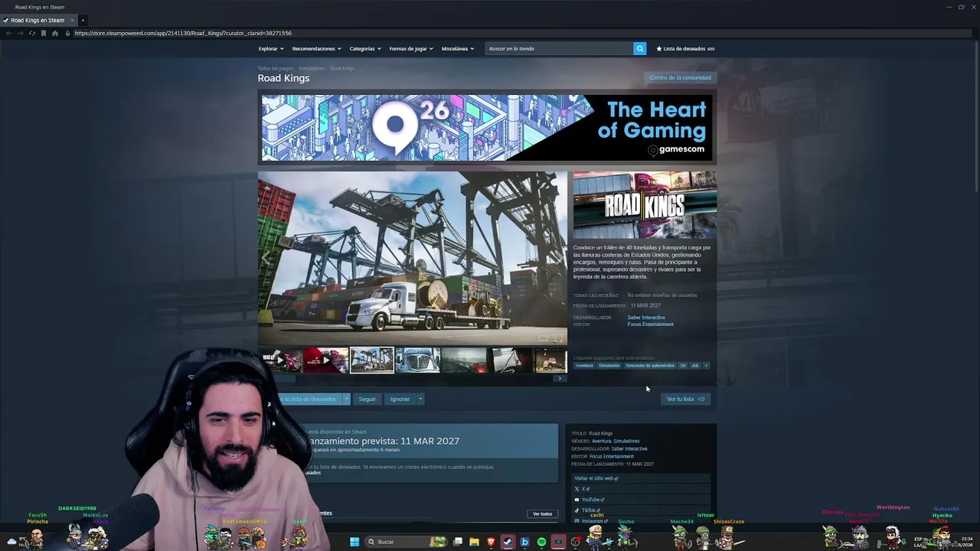Select the Aventura tag
Screen dimensions: 980x551
pos(584,366)
